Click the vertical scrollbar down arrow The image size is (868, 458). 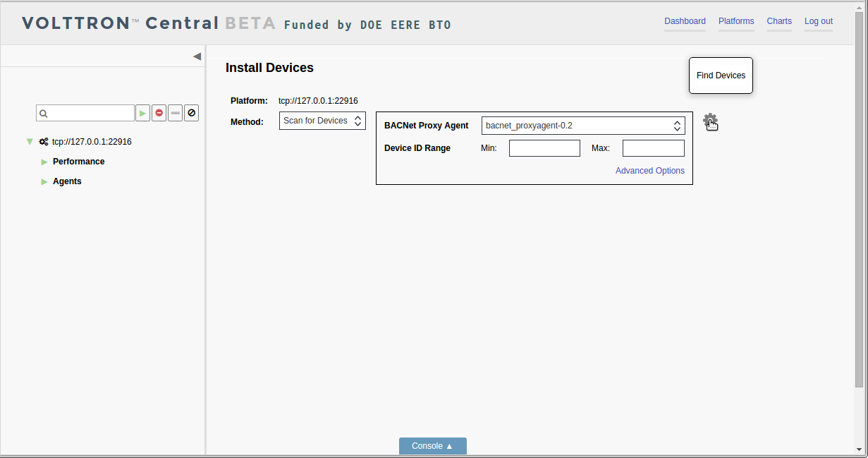(x=859, y=449)
